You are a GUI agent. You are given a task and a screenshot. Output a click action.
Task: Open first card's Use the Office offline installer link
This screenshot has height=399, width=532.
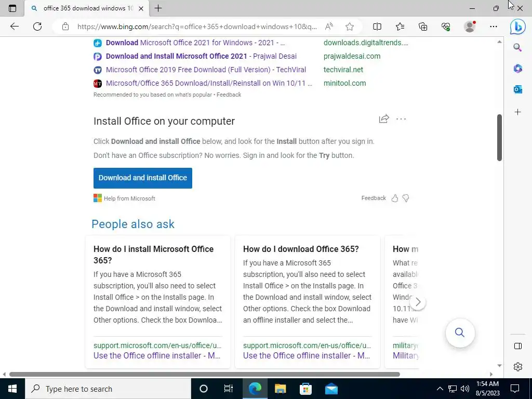pyautogui.click(x=157, y=355)
